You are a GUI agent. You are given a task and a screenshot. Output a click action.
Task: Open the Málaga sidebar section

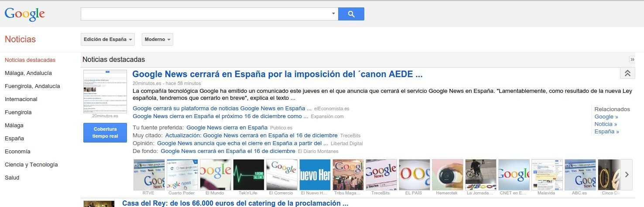[x=14, y=126]
